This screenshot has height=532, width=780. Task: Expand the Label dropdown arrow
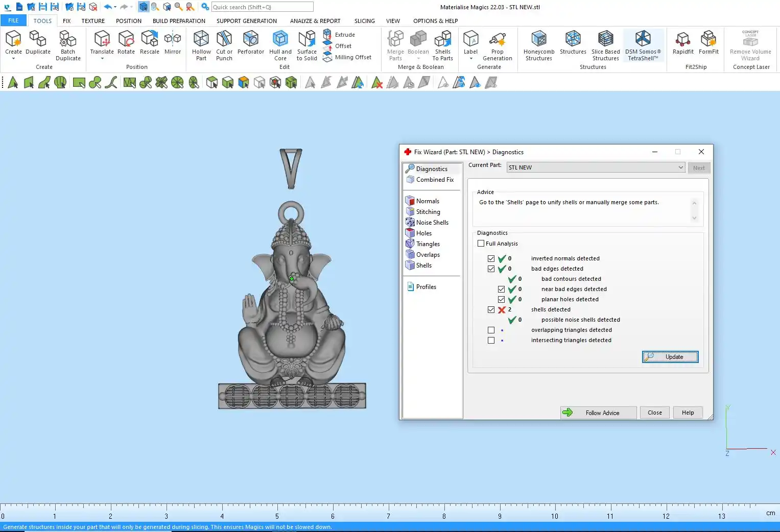pos(470,59)
